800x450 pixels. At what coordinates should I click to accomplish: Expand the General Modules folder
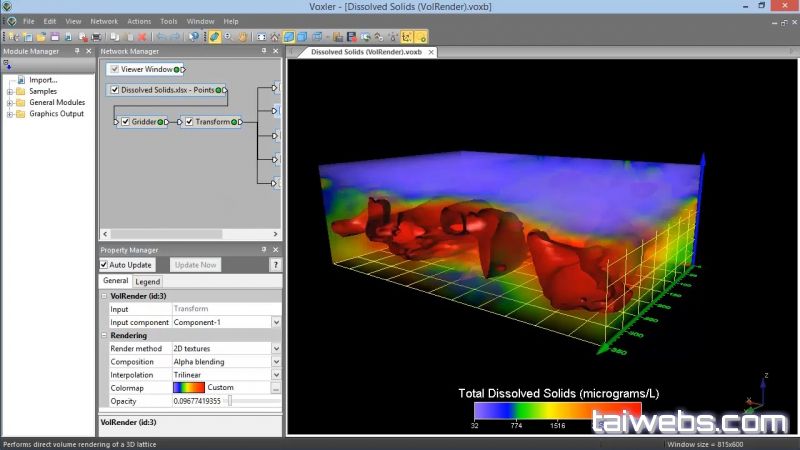point(10,102)
